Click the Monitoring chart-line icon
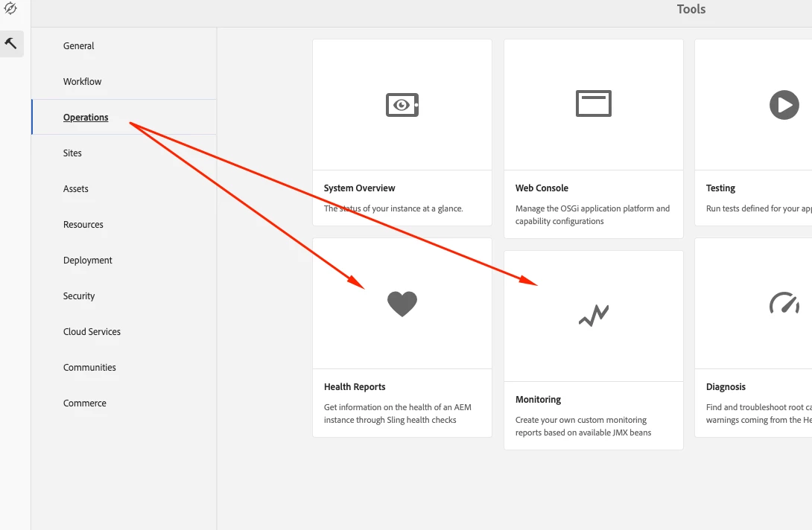This screenshot has width=812, height=530. pos(594,315)
